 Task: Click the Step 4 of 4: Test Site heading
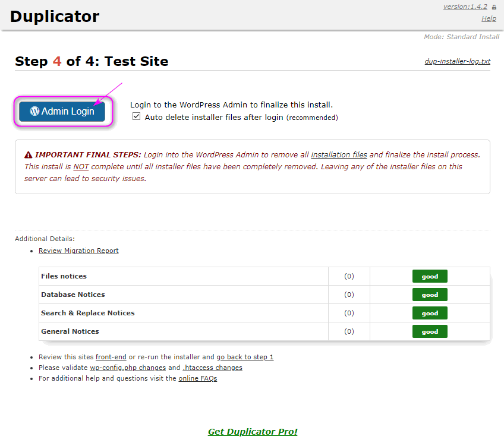click(x=92, y=61)
